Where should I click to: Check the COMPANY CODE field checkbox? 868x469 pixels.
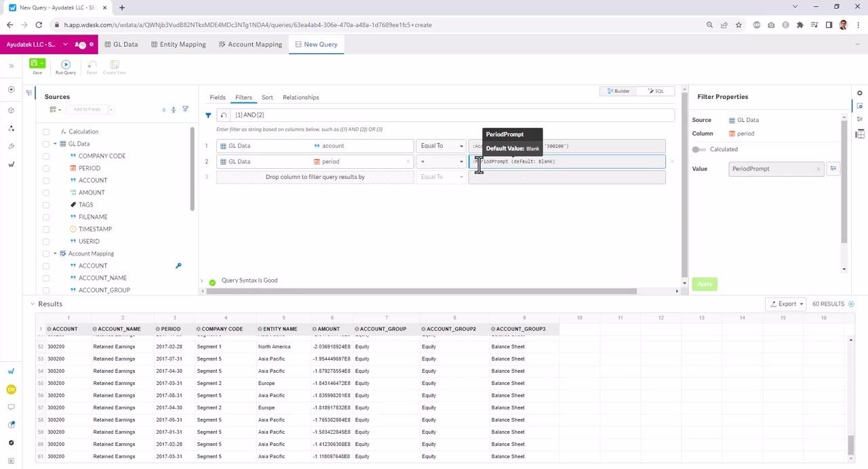pyautogui.click(x=46, y=156)
